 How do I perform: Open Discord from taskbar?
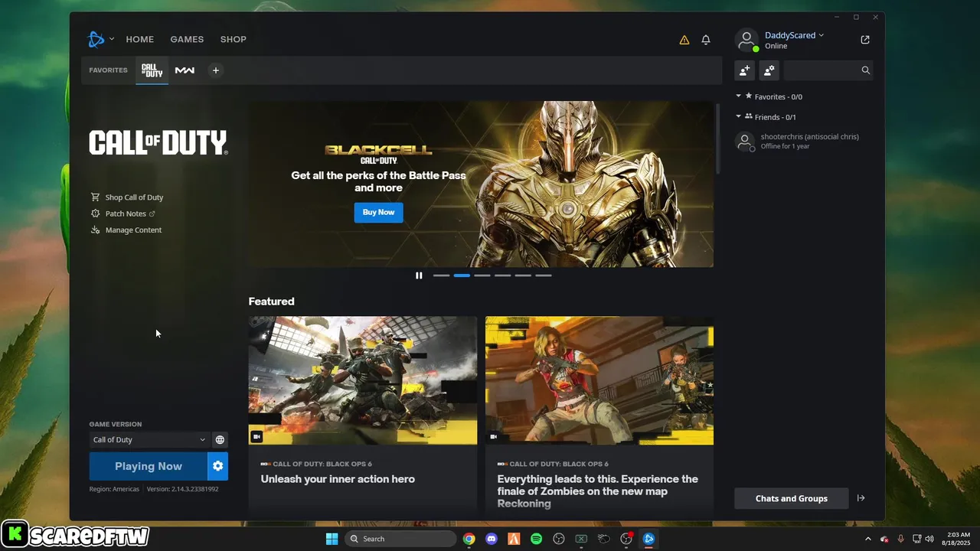coord(492,539)
